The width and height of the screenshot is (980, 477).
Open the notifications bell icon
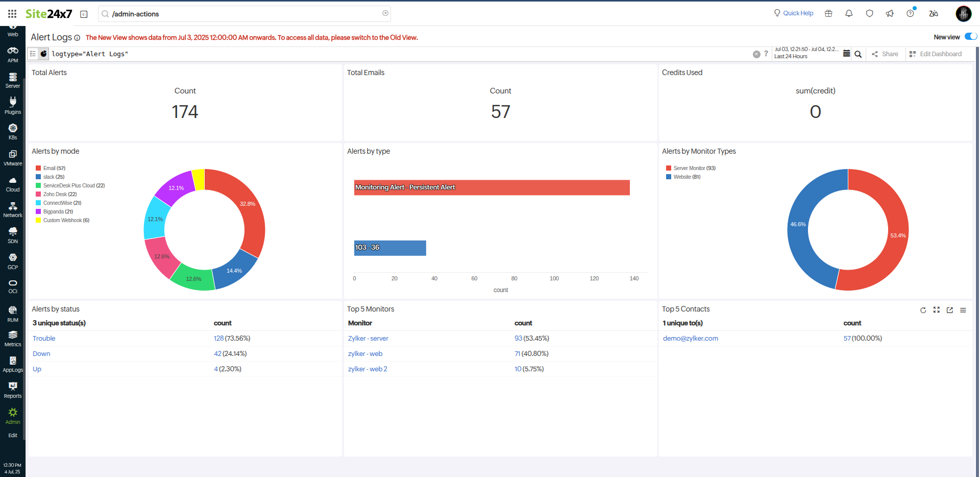[849, 13]
